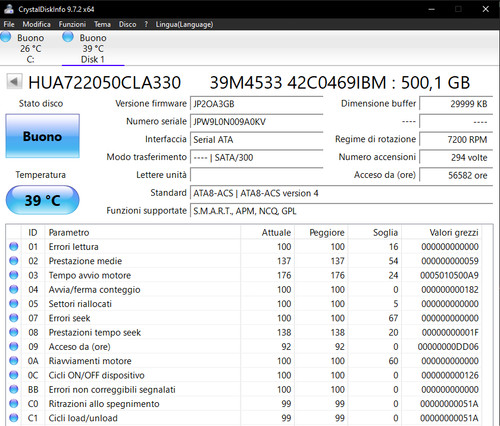The height and width of the screenshot is (426, 500).
Task: Click status orb of Errori lettura row
Action: tap(14, 246)
